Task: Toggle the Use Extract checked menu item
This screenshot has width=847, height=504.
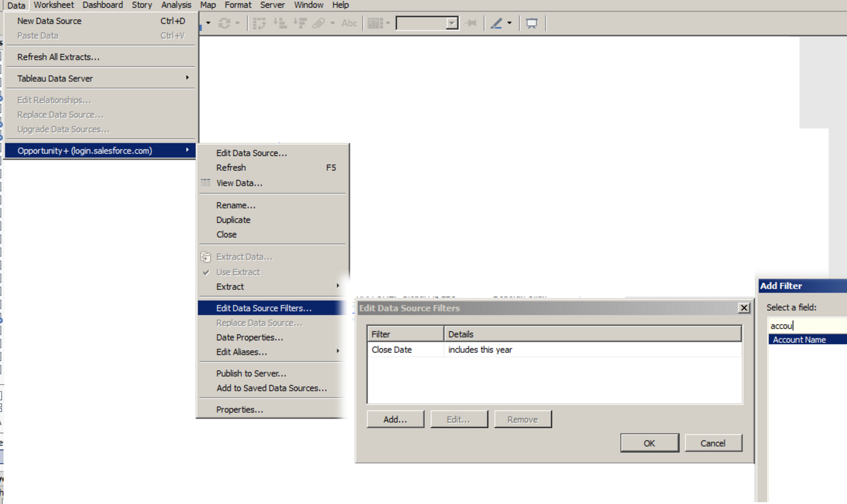Action: point(238,272)
